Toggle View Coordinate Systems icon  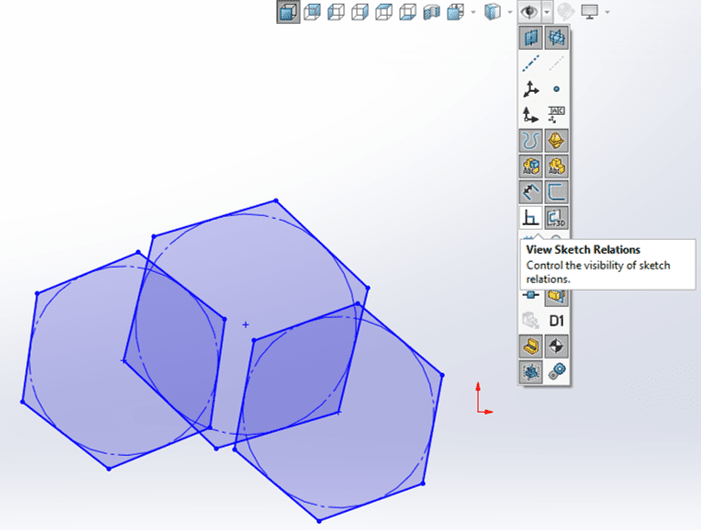(x=531, y=115)
